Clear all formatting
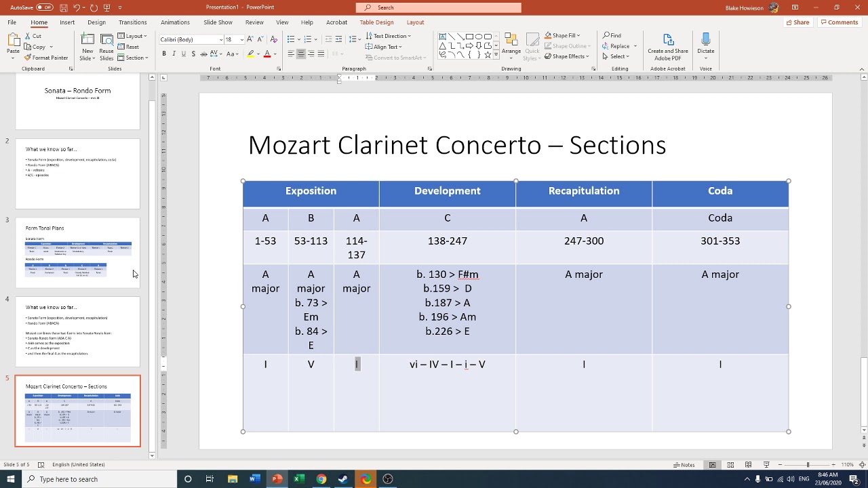Viewport: 868px width, 488px height. (273, 39)
